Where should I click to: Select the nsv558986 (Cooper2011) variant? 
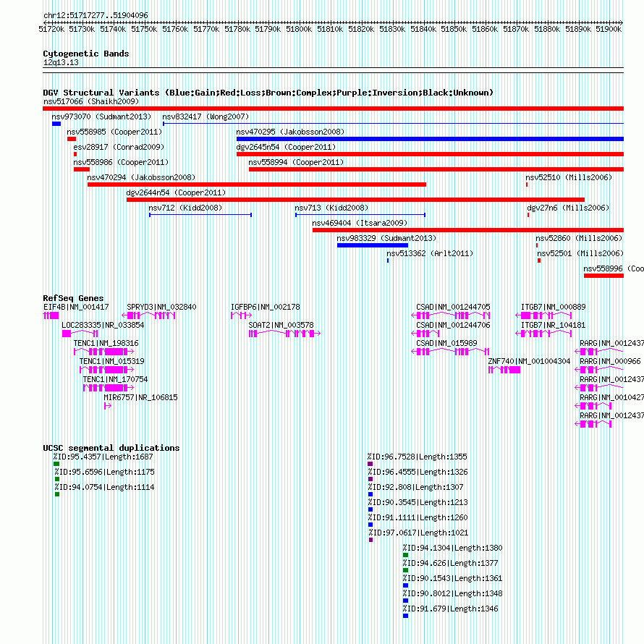(x=82, y=169)
